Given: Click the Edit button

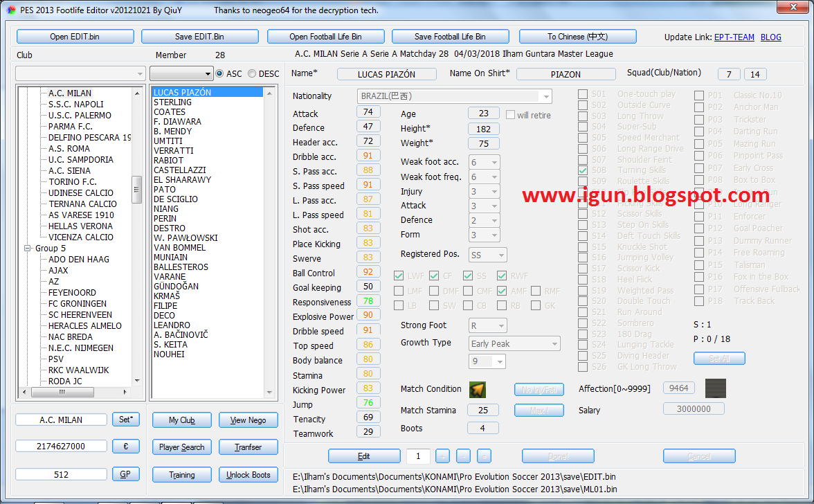Looking at the screenshot, I should 364,456.
